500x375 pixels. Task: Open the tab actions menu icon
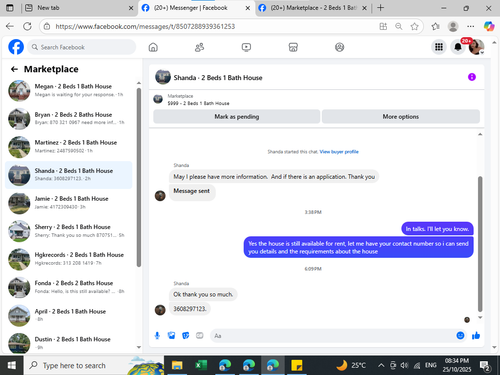pyautogui.click(x=10, y=8)
